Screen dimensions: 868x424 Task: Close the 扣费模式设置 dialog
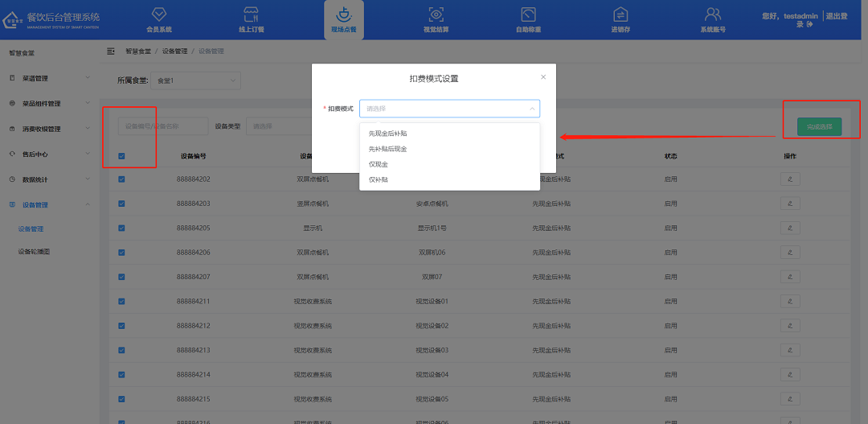[543, 77]
